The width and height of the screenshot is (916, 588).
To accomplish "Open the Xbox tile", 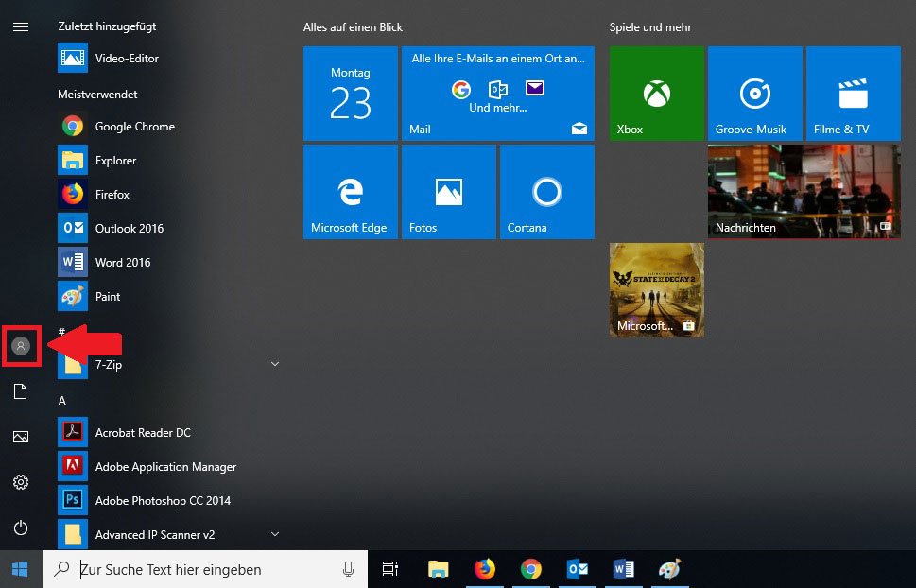I will [657, 94].
